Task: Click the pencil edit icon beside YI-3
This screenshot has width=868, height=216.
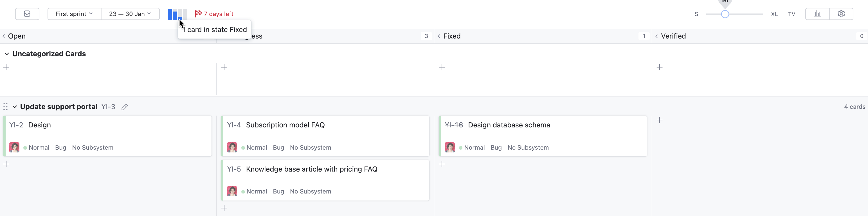Action: (x=125, y=107)
